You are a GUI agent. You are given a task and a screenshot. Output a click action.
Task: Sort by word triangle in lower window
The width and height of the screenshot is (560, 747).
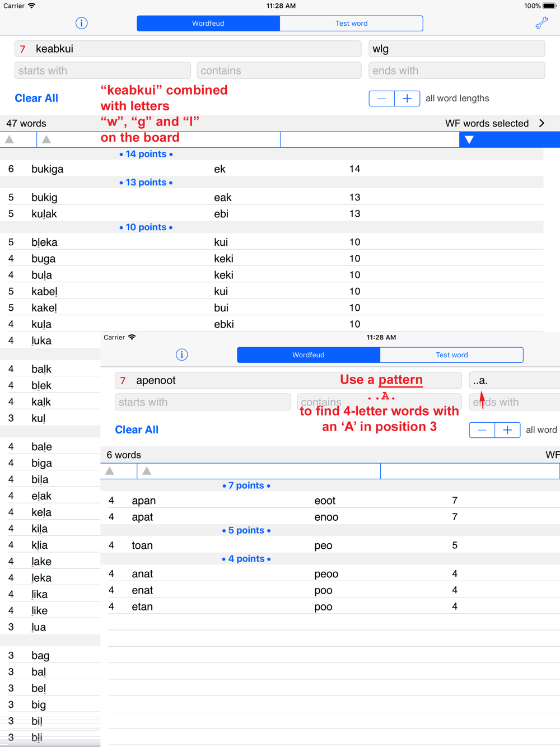click(147, 471)
